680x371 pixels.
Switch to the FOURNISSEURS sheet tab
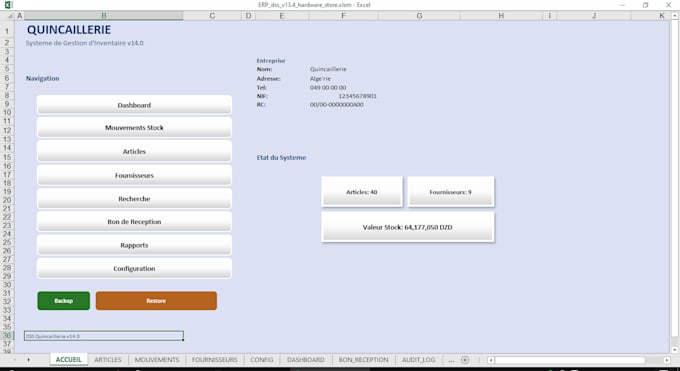tap(215, 360)
